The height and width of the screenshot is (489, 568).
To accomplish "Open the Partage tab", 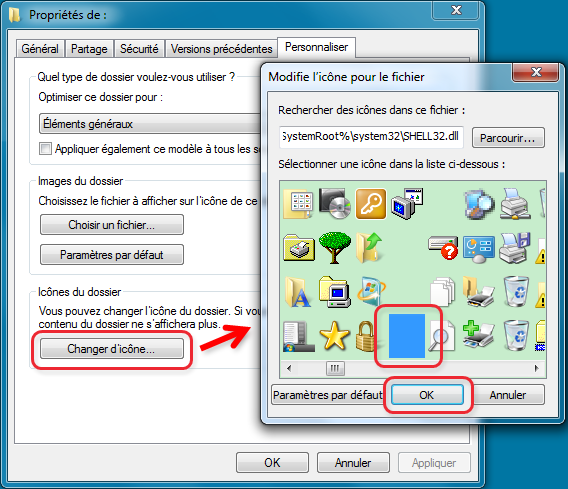I will (89, 49).
